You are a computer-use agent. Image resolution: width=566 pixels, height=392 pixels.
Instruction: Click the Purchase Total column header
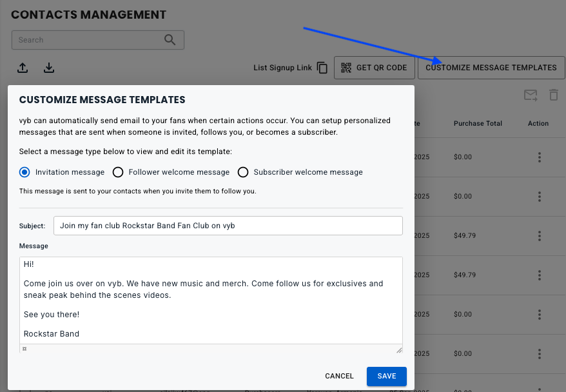(x=477, y=123)
